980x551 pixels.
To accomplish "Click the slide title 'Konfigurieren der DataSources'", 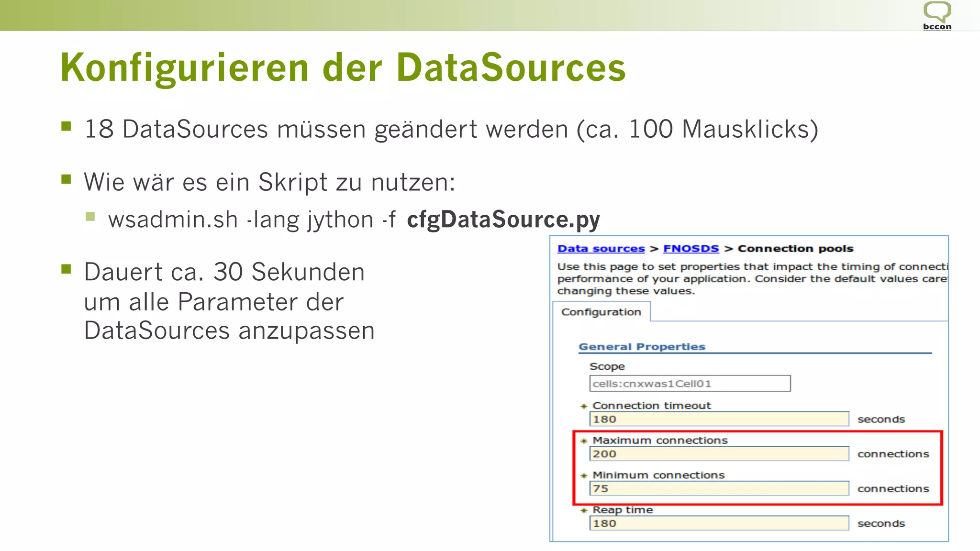I will point(343,68).
